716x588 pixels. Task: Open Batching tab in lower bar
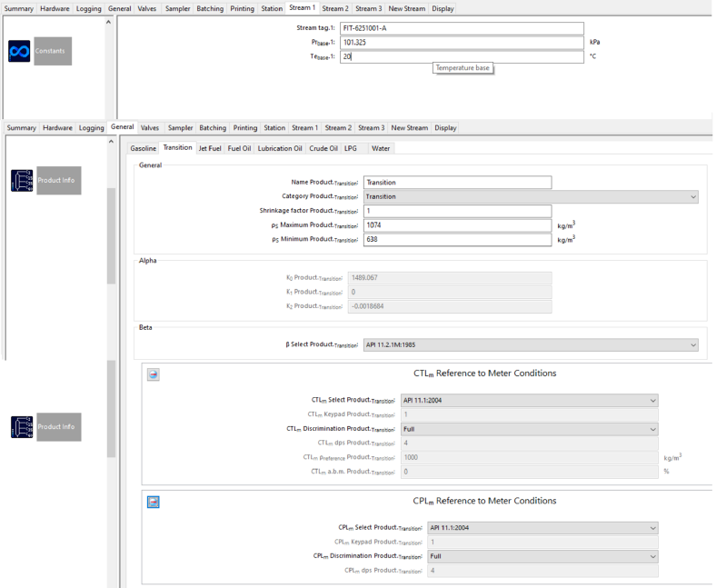[213, 128]
